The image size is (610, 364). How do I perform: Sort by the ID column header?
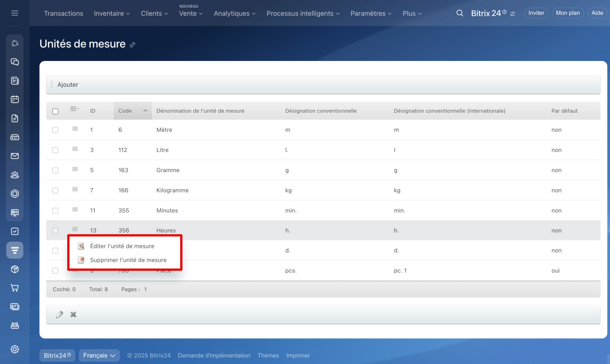pos(92,111)
